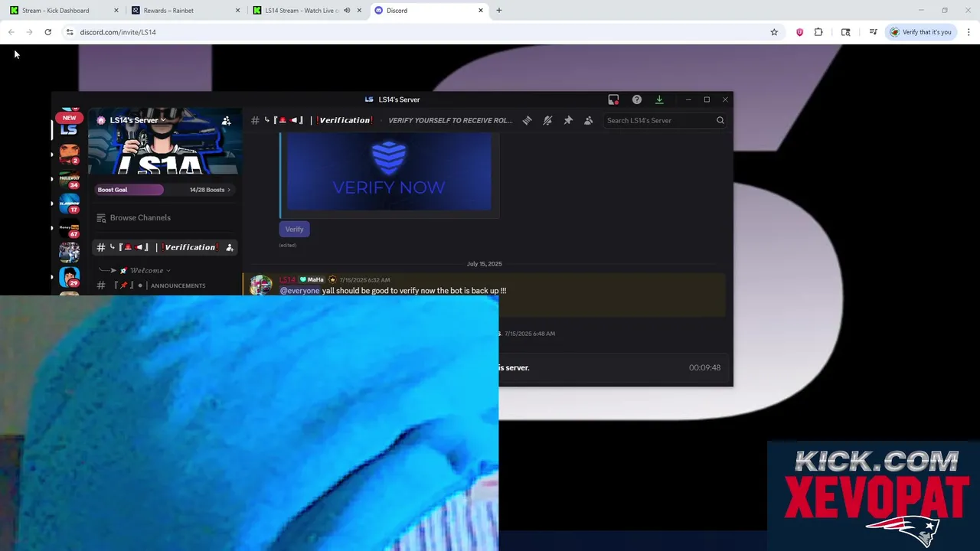Click the browser back arrow
The height and width of the screenshot is (551, 980).
click(11, 32)
